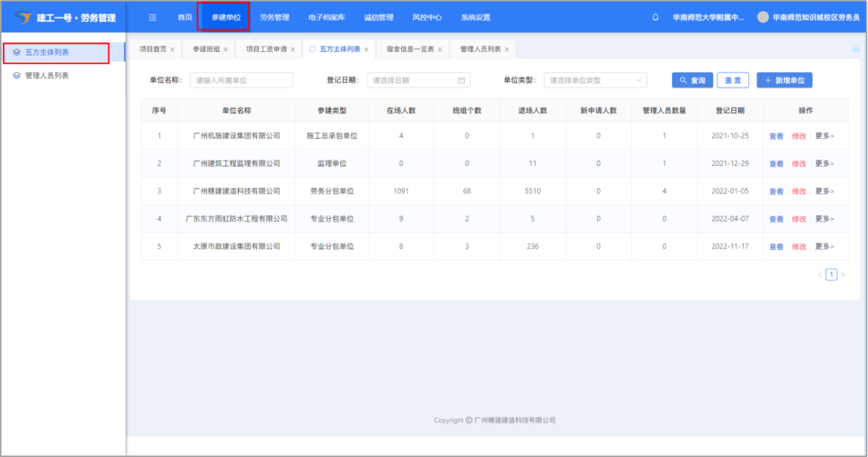Click 修改 for 广州建筑工程监理有限公司

(799, 164)
